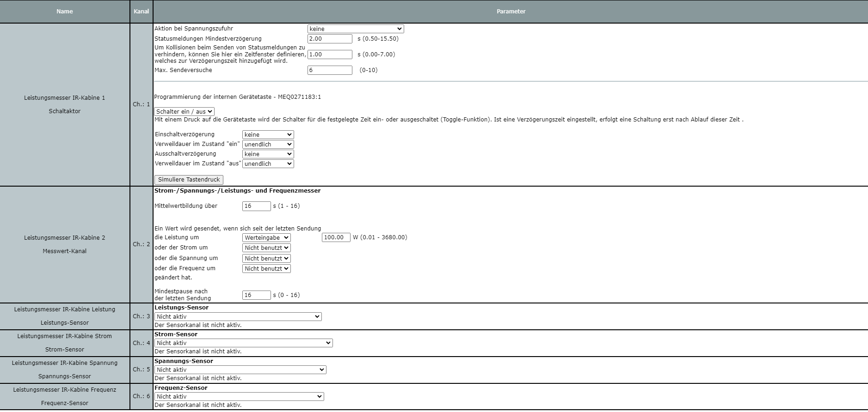Open the 'oder die Frequenz um' dropdown
Image resolution: width=868 pixels, height=412 pixels.
tap(266, 269)
